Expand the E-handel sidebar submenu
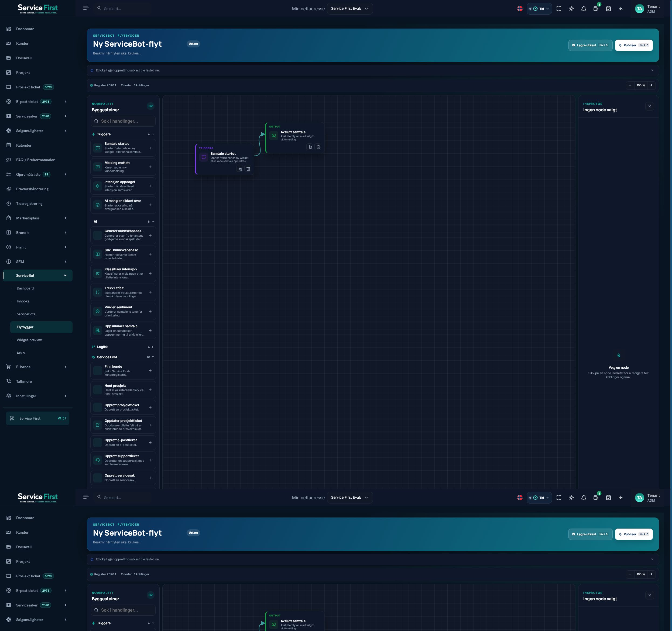This screenshot has height=631, width=672. click(x=65, y=367)
